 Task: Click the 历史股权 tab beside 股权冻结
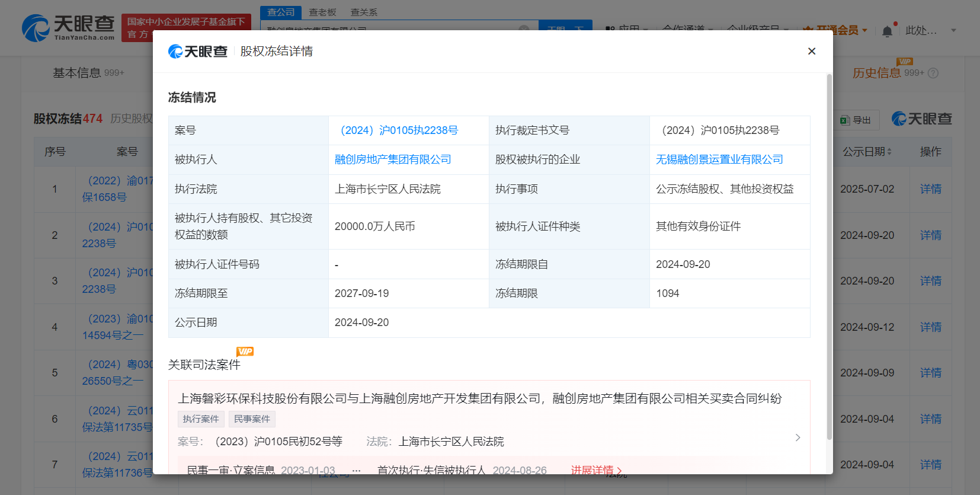point(132,119)
